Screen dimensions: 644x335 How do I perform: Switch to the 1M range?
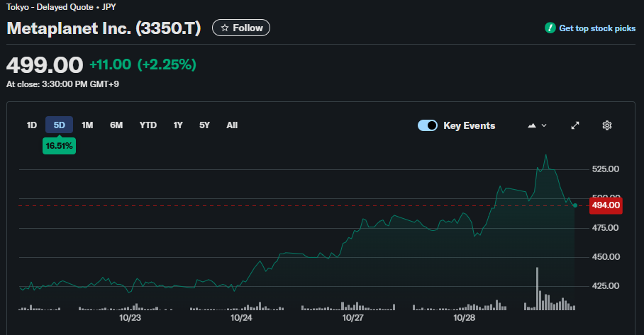point(87,125)
